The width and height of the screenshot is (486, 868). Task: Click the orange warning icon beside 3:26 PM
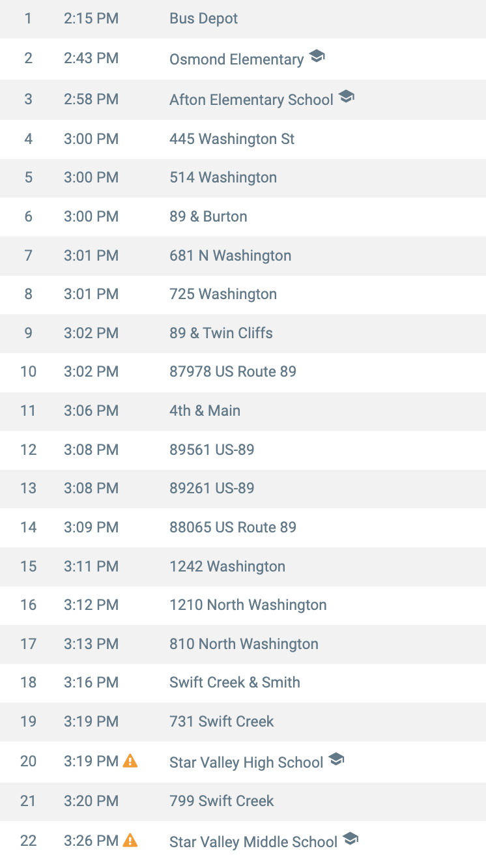tap(130, 840)
